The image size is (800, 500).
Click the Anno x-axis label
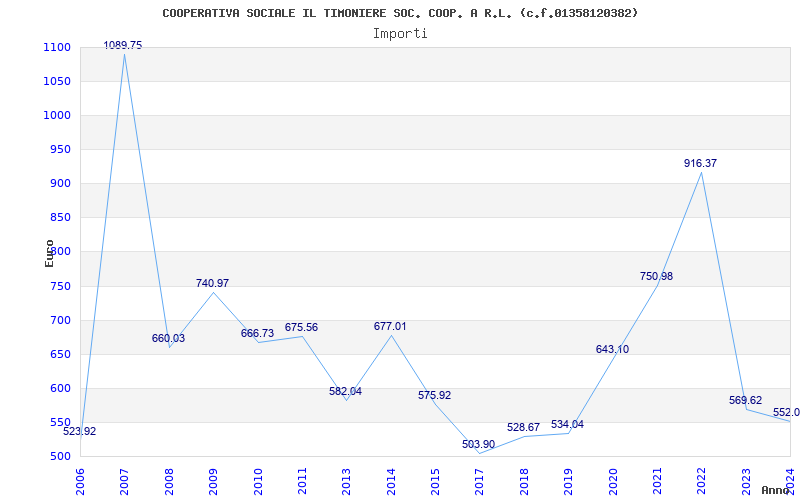click(776, 490)
